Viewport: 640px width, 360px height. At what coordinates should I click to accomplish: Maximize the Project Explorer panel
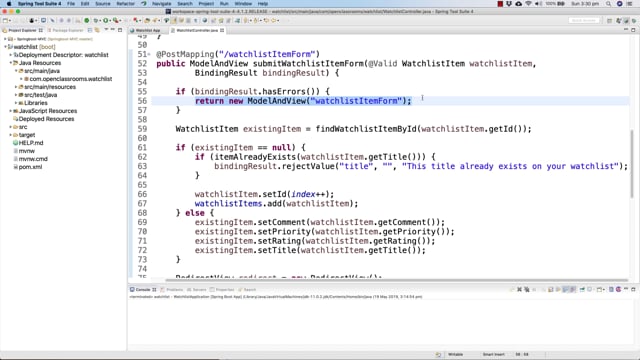pyautogui.click(x=120, y=30)
